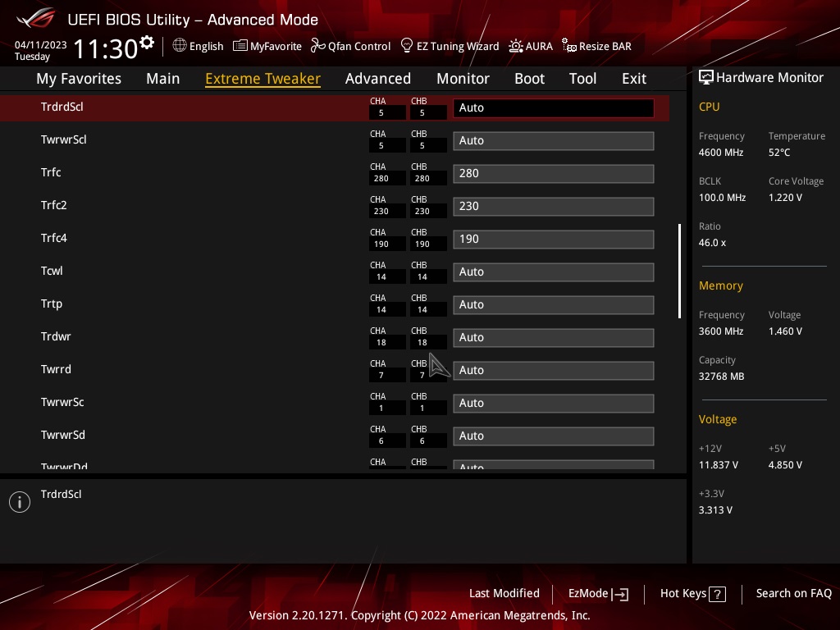Click the Trfc4 190 value field
840x630 pixels.
tap(554, 239)
